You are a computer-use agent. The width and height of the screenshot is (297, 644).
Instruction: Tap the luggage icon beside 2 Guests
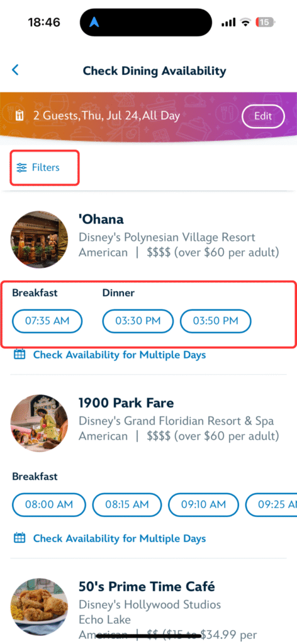click(20, 116)
